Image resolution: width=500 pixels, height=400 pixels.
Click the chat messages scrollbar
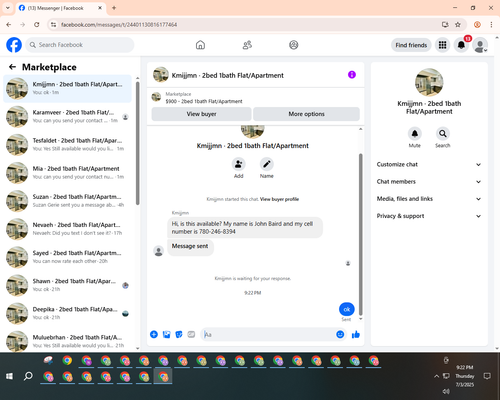pyautogui.click(x=360, y=234)
